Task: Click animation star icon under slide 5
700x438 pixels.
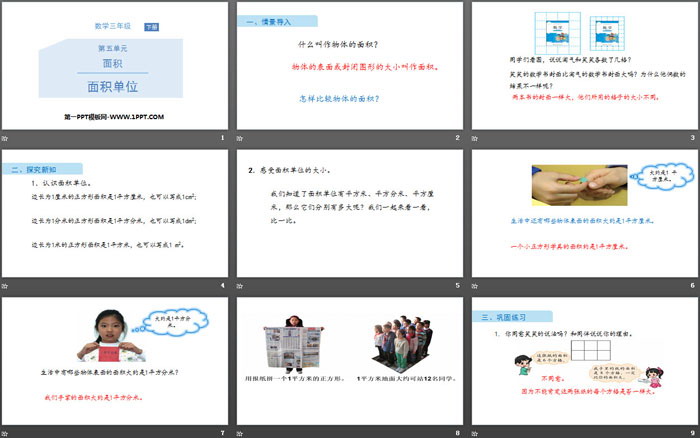Action: 240,286
